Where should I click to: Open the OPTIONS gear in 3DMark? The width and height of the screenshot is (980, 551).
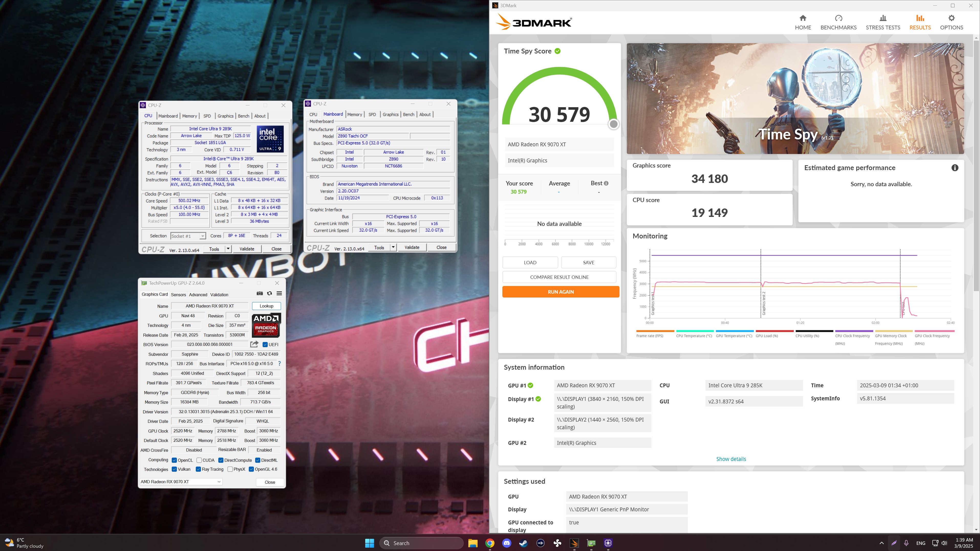pyautogui.click(x=952, y=18)
